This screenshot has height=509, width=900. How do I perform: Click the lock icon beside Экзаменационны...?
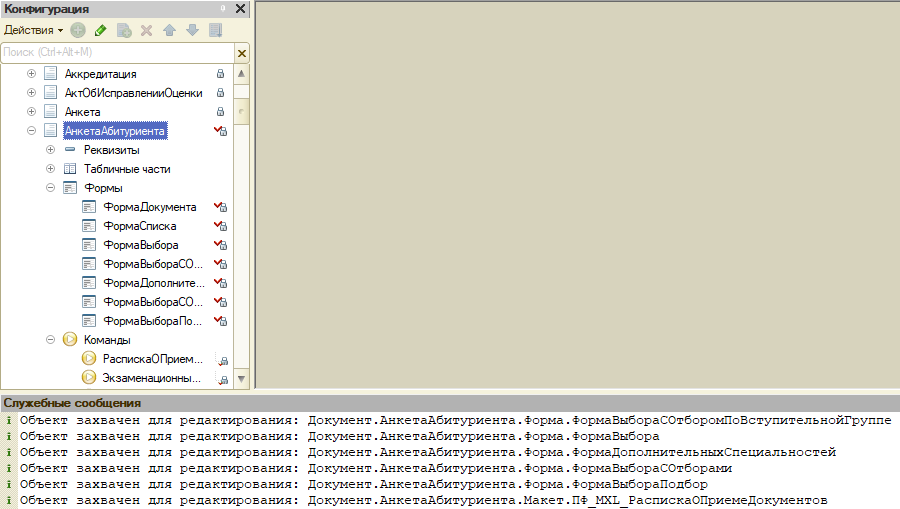[222, 379]
